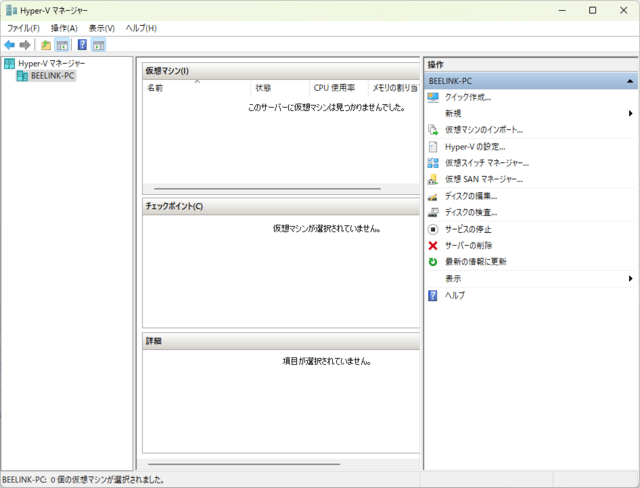Image resolution: width=640 pixels, height=488 pixels.
Task: Select Hyper-V マネージャー tree label
Action: tap(52, 64)
